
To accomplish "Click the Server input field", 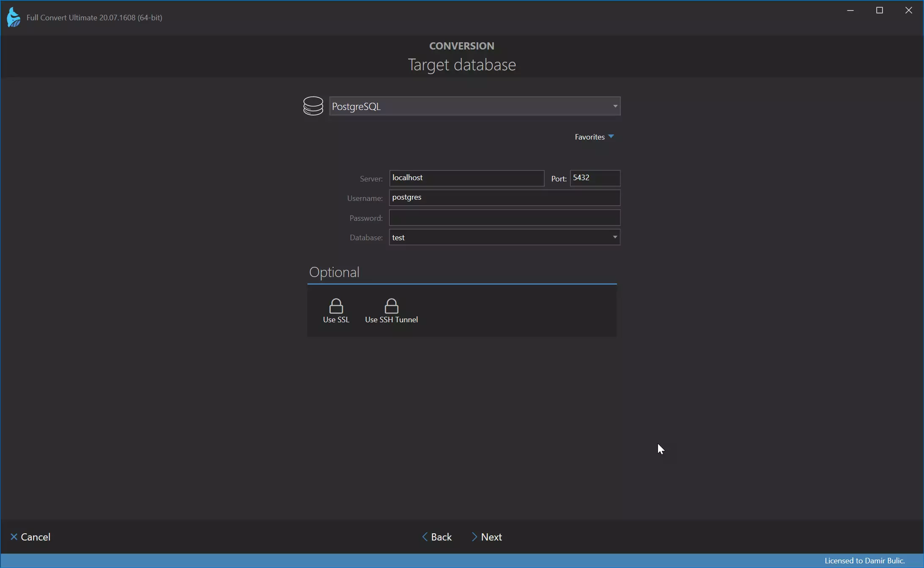I will pos(466,178).
